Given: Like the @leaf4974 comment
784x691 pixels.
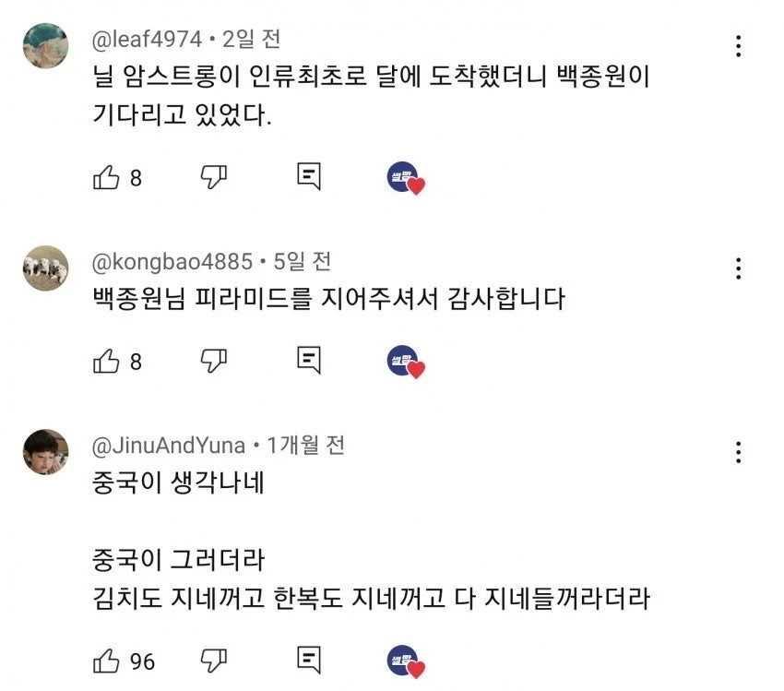Looking at the screenshot, I should pyautogui.click(x=107, y=177).
